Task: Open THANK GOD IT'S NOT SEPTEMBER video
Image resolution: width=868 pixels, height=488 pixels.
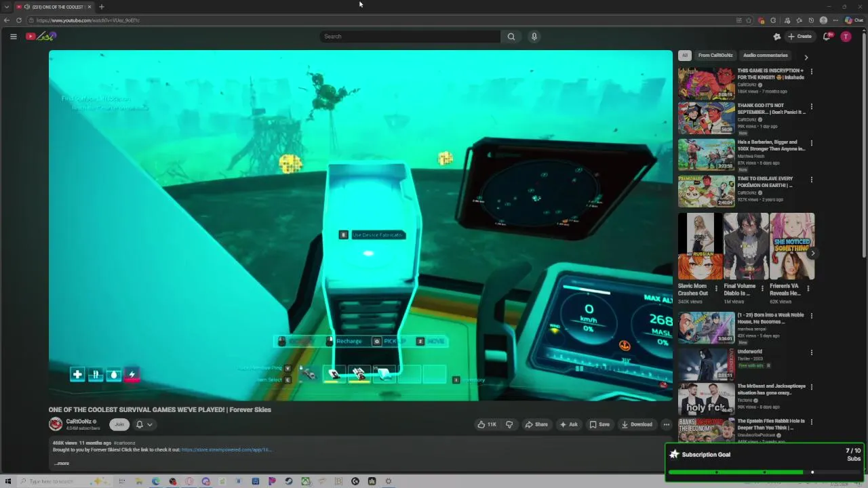Action: (x=706, y=118)
